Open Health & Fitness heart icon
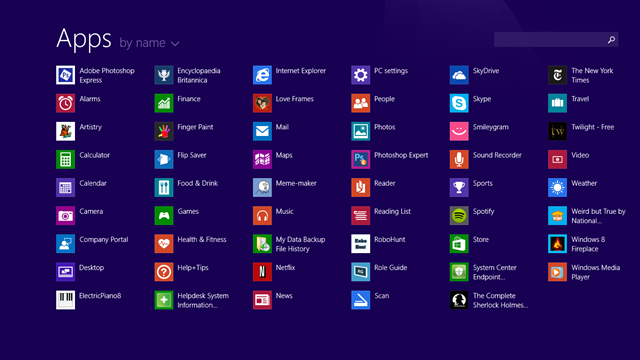The height and width of the screenshot is (360, 640). pyautogui.click(x=164, y=244)
